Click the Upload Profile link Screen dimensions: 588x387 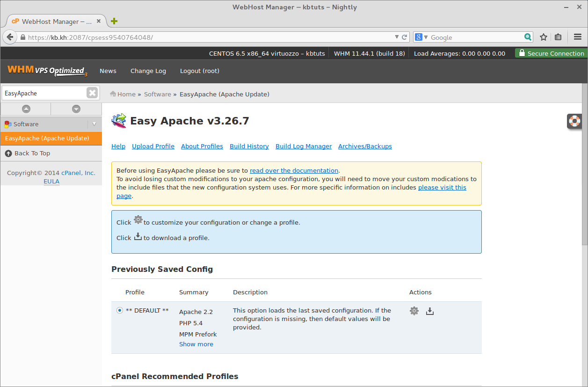[x=153, y=146]
